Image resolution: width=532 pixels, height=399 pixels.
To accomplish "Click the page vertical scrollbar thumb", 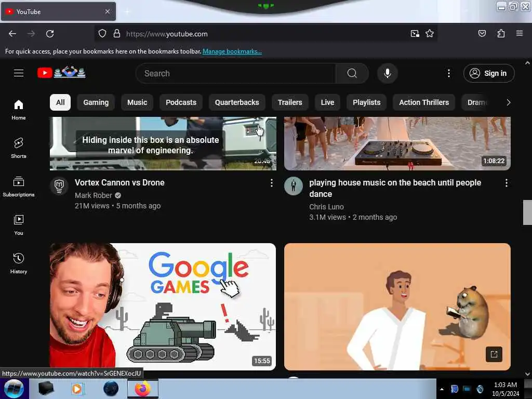I will pos(527,212).
